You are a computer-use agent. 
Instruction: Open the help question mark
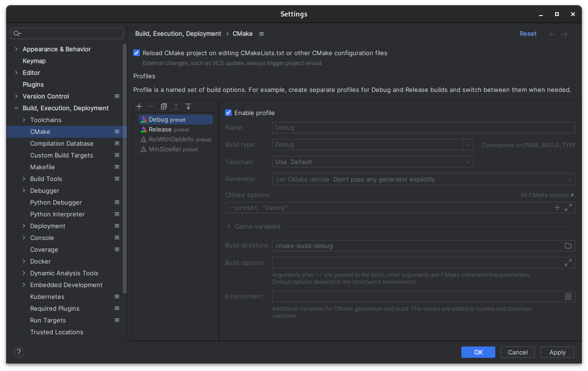click(x=19, y=352)
